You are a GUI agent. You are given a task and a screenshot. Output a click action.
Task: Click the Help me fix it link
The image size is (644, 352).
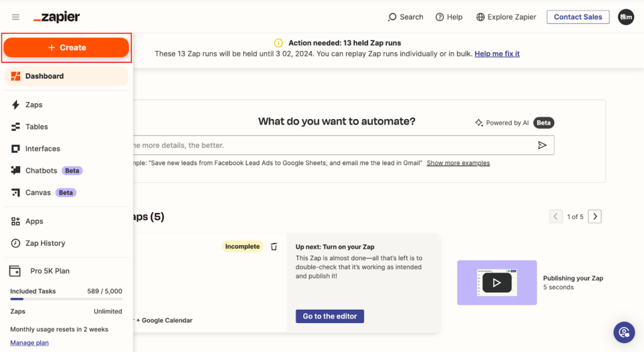497,54
